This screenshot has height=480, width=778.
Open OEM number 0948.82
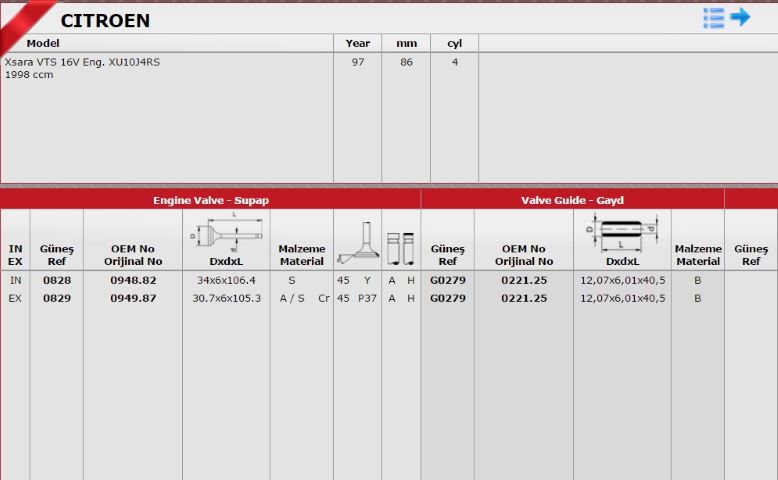[x=133, y=280]
